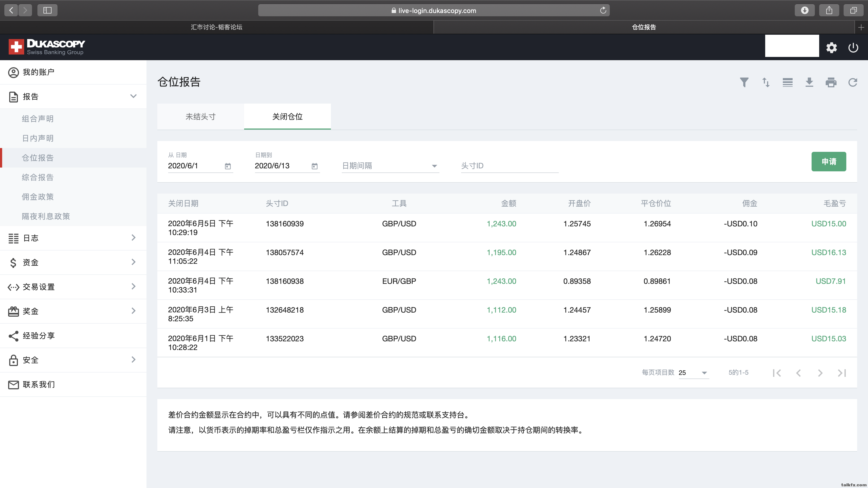This screenshot has width=868, height=488.
Task: Reload the page in address bar
Action: [603, 10]
